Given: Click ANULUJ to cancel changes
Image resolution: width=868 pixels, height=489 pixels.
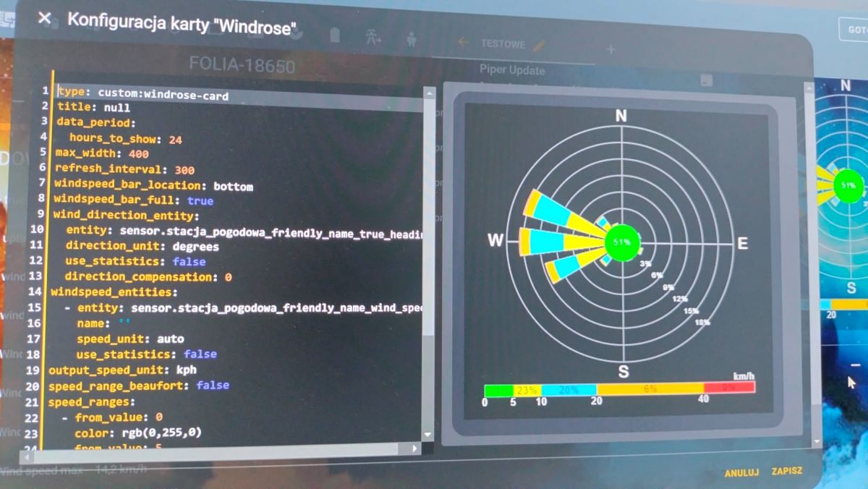Looking at the screenshot, I should pos(741,472).
